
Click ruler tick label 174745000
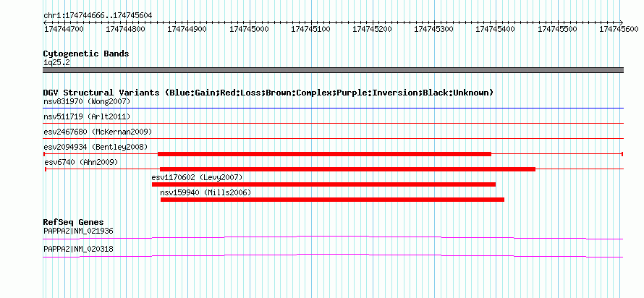click(x=249, y=29)
